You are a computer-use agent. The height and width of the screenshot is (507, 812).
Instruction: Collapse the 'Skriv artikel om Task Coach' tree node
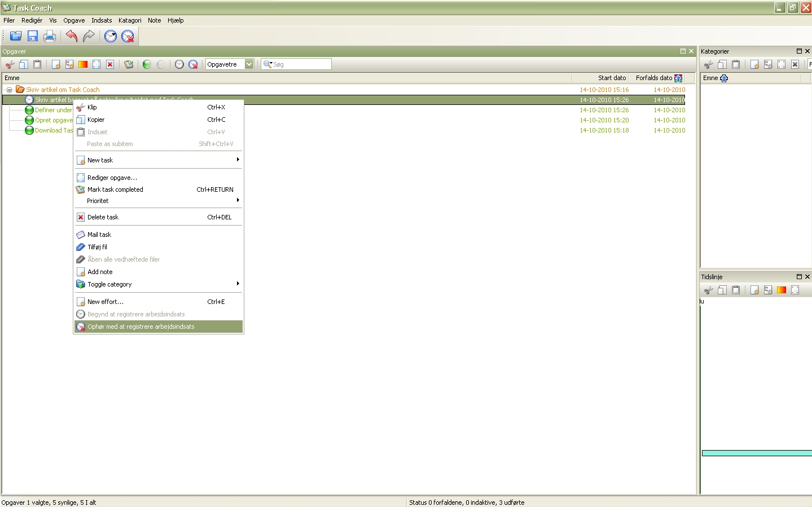pyautogui.click(x=9, y=90)
